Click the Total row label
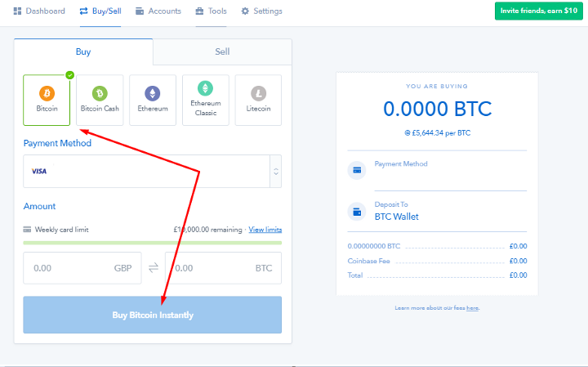Screen dimensions: 588x367 pos(355,275)
